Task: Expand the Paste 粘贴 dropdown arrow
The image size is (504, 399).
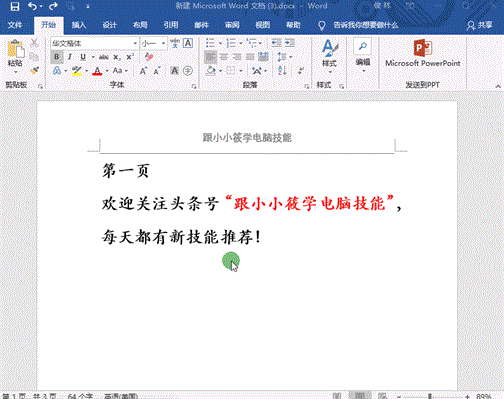Action: 15,72
